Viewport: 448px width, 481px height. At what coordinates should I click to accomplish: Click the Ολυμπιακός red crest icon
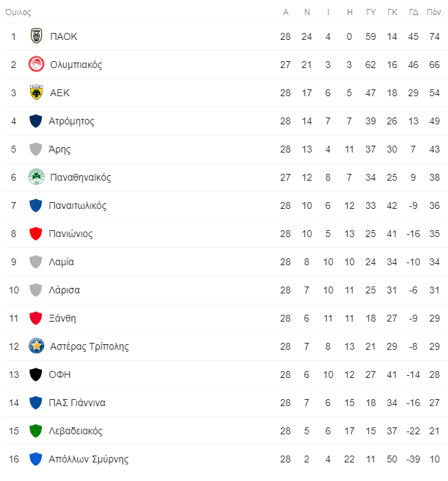pos(36,65)
